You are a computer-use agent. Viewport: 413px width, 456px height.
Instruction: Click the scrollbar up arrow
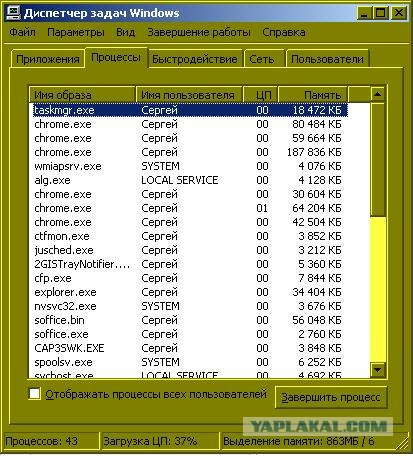(378, 95)
